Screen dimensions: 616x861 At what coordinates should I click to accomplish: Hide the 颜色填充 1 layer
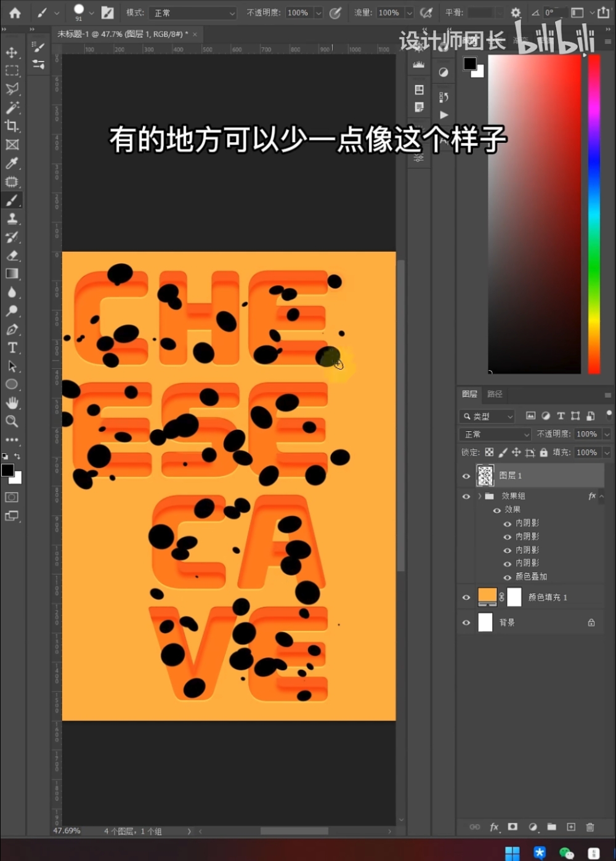pyautogui.click(x=466, y=597)
